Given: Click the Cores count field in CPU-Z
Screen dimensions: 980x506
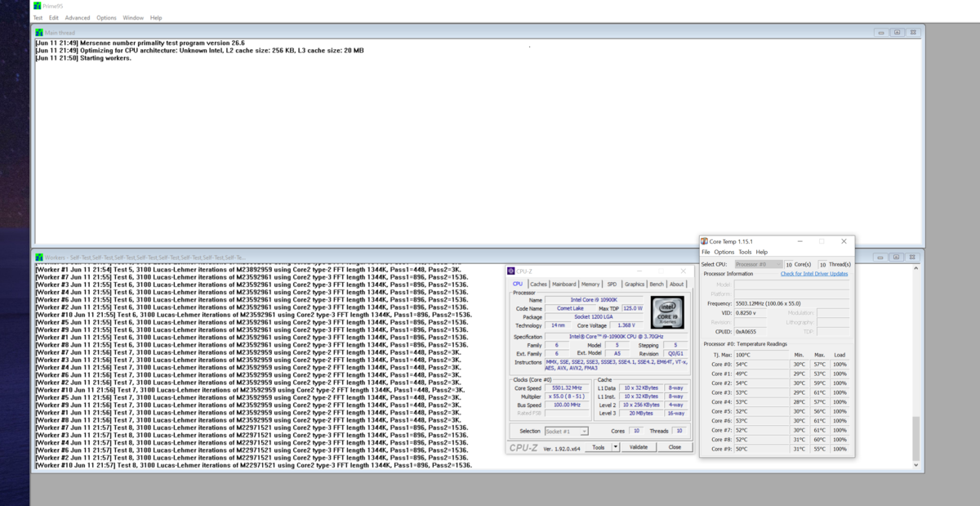Looking at the screenshot, I should click(x=636, y=431).
